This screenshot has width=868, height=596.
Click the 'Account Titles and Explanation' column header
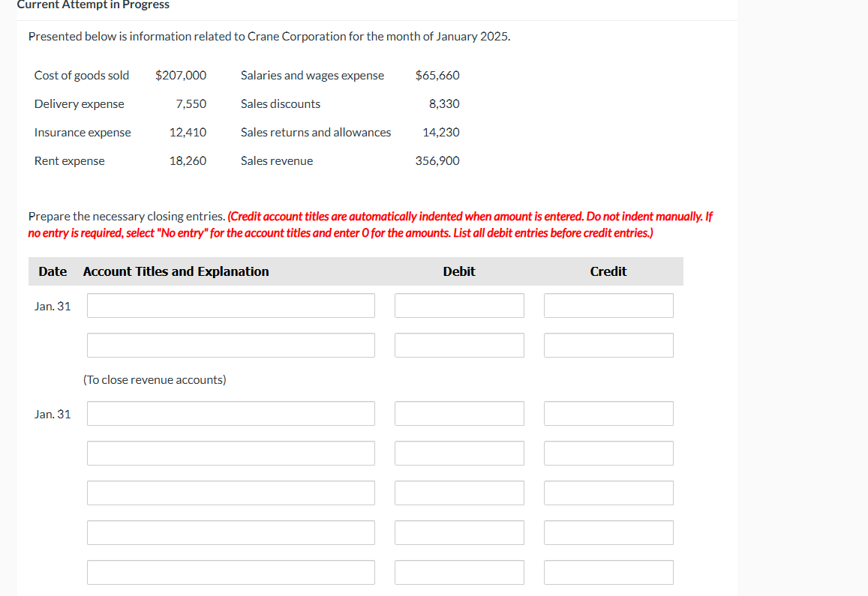[x=176, y=271]
